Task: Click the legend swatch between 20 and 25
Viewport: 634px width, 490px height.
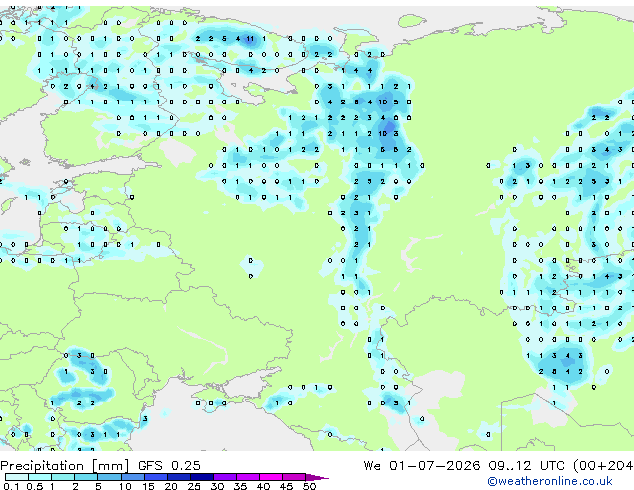Action: coord(178,477)
